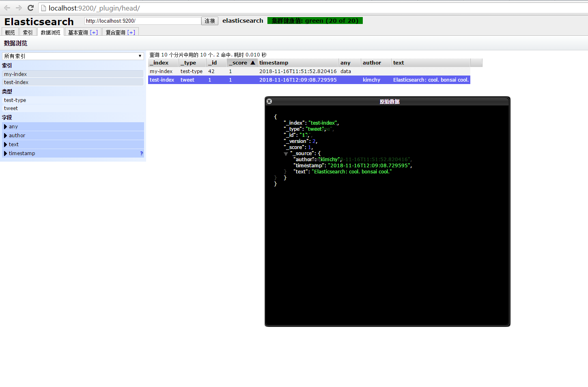Image resolution: width=588 pixels, height=387 pixels.
Task: Sort by the any column header
Action: (350, 63)
